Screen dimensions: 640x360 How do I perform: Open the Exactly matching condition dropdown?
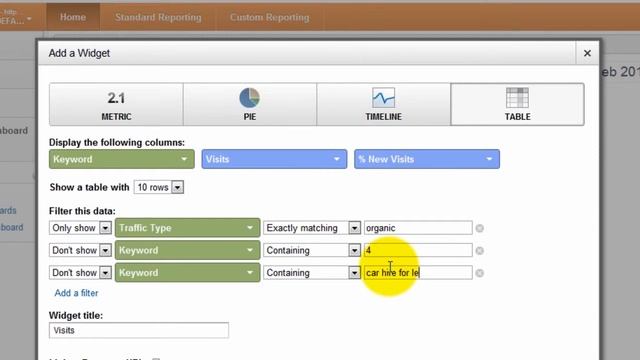pyautogui.click(x=312, y=228)
